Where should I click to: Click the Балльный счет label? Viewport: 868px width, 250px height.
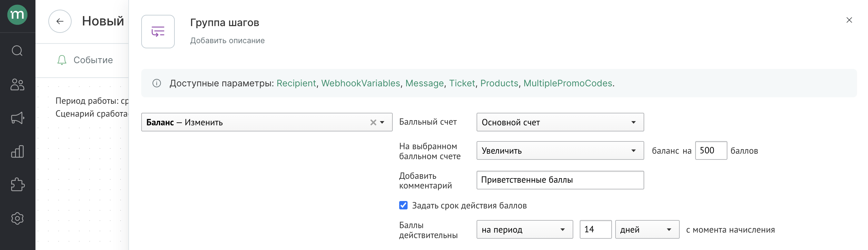tap(428, 122)
